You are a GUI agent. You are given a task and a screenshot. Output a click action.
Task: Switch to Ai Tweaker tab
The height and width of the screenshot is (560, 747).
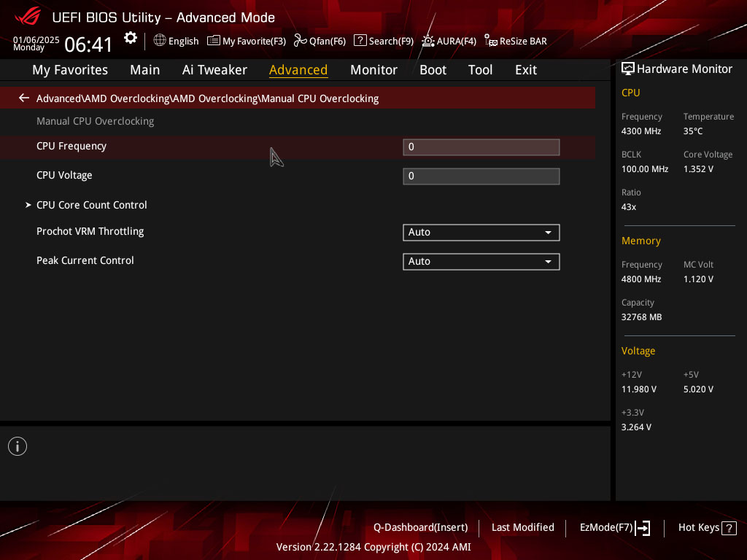(x=214, y=70)
